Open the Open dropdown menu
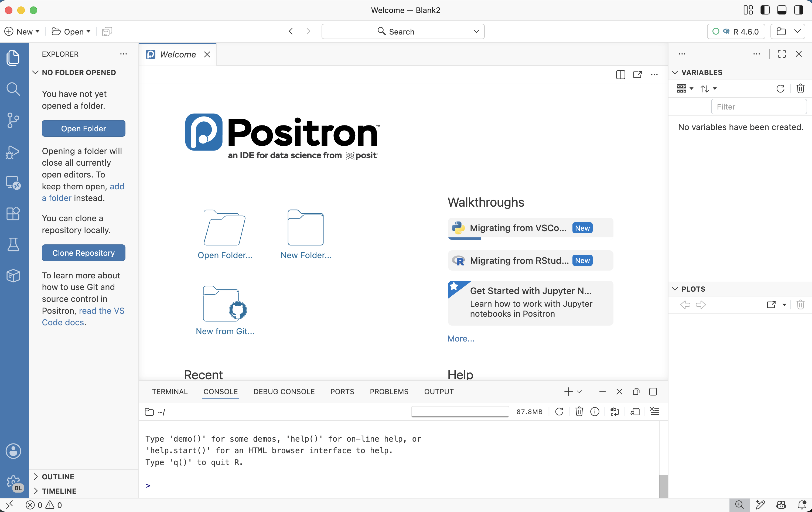The width and height of the screenshot is (812, 512). 71,31
